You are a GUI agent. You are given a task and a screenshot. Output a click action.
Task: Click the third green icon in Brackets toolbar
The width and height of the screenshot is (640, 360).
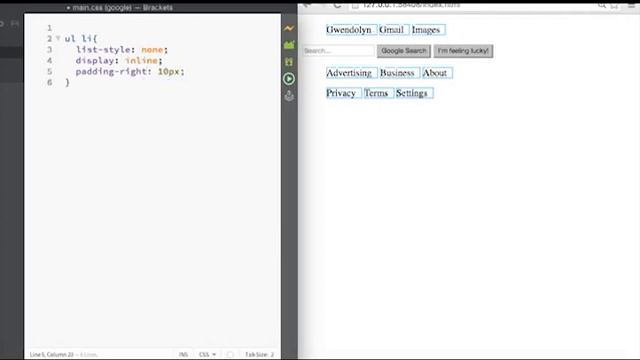(x=289, y=62)
